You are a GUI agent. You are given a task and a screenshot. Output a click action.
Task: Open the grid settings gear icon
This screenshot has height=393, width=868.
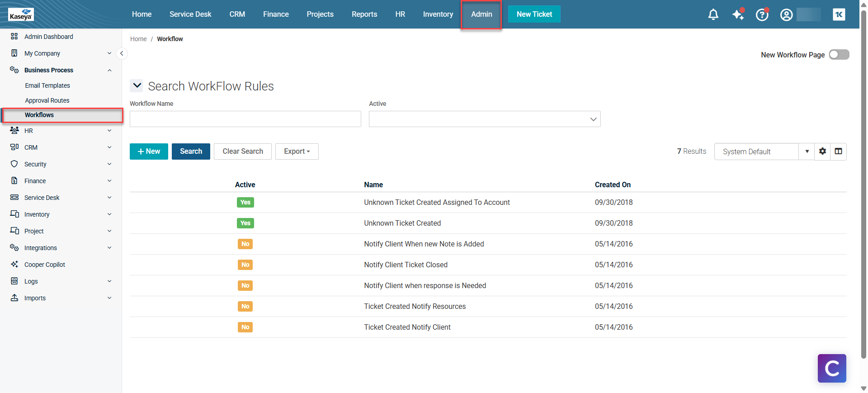click(x=822, y=152)
